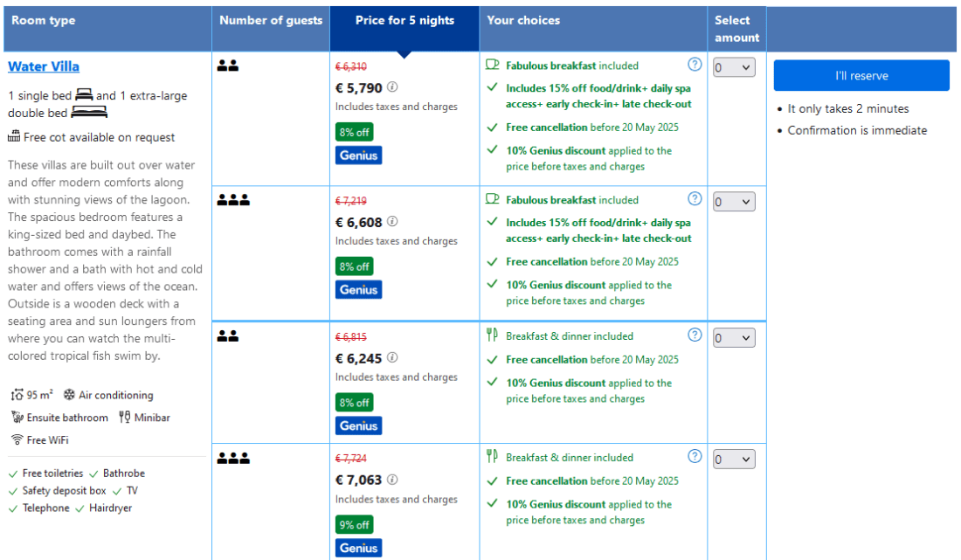961x560 pixels.
Task: Click help icon for €6,245 breakfast & dinner
Action: (695, 335)
